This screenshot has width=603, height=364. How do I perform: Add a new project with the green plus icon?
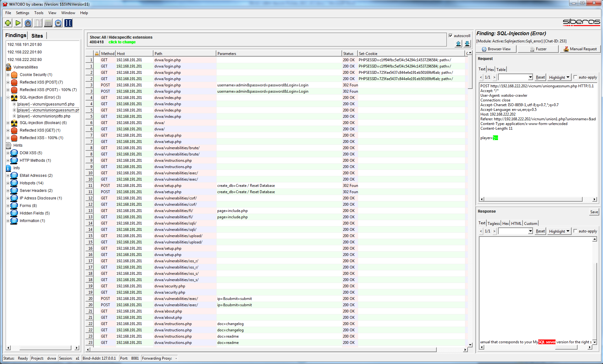pyautogui.click(x=8, y=23)
